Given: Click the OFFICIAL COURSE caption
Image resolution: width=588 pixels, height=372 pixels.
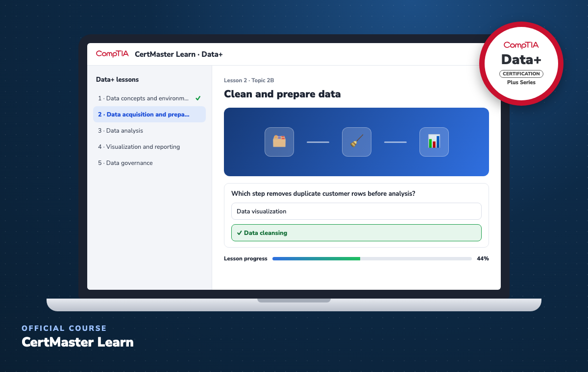Looking at the screenshot, I should pyautogui.click(x=64, y=328).
